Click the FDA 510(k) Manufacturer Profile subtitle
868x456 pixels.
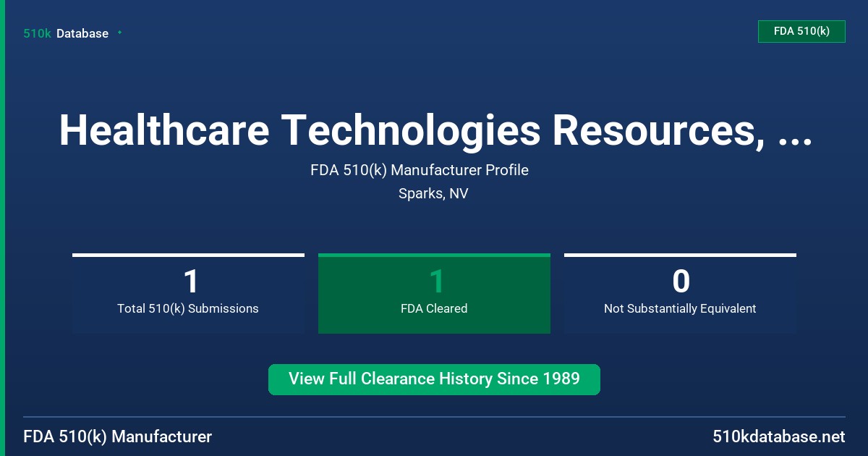tap(420, 170)
